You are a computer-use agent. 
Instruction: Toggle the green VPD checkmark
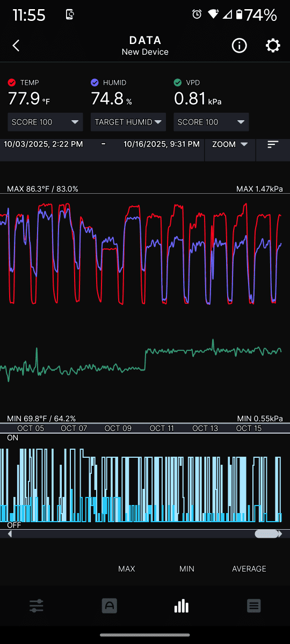click(178, 83)
